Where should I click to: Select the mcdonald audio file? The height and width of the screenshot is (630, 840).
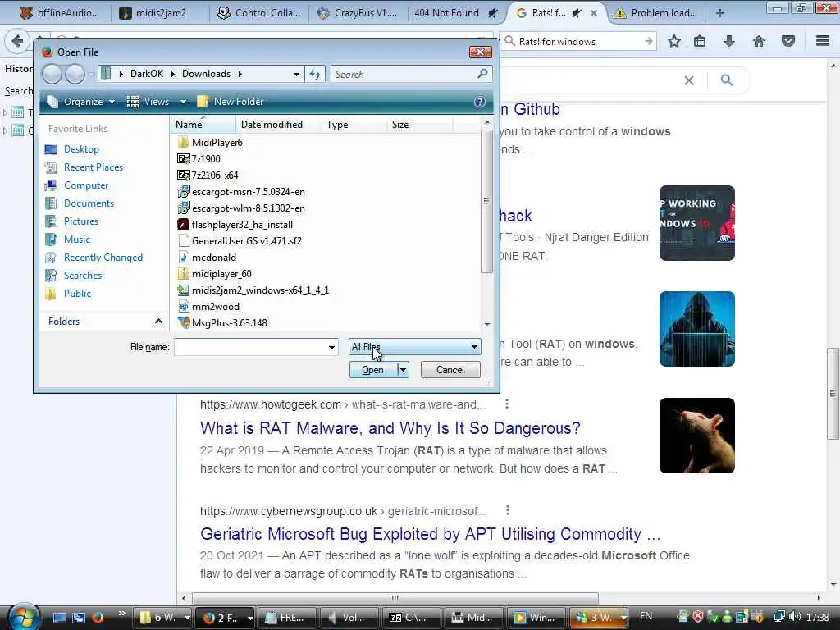click(214, 258)
